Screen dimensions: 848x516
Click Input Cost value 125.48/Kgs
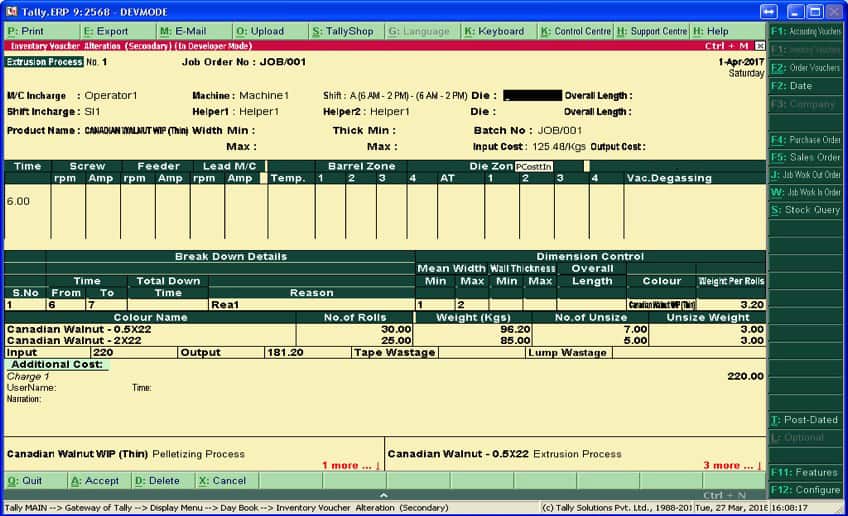pyautogui.click(x=559, y=147)
